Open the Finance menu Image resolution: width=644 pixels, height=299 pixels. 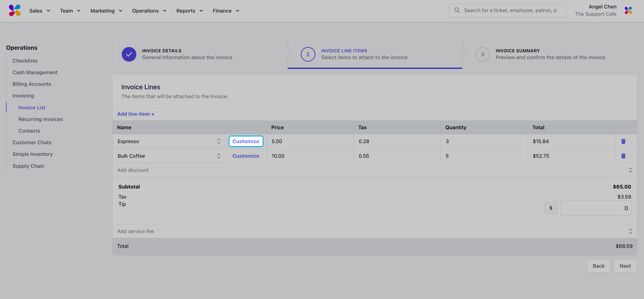(226, 11)
